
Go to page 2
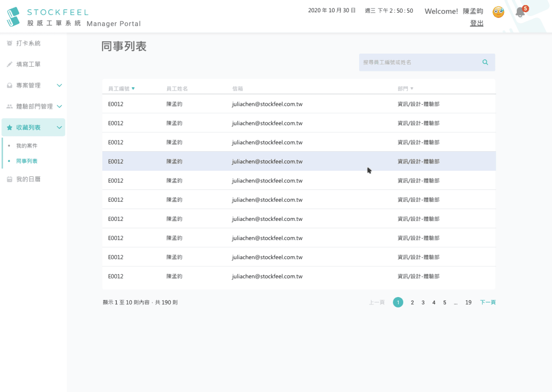click(412, 302)
